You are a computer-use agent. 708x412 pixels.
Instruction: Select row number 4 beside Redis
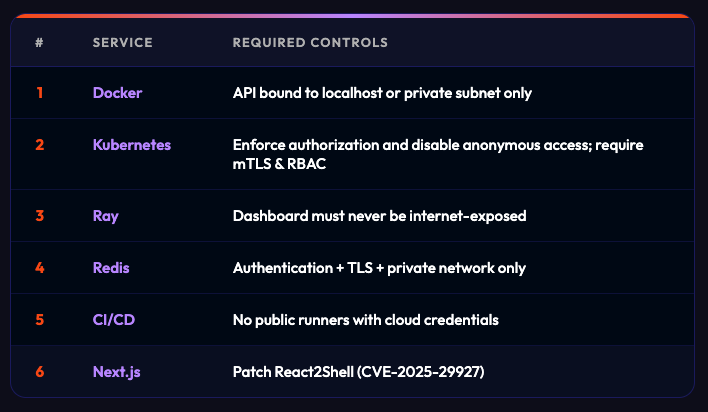(x=40, y=268)
